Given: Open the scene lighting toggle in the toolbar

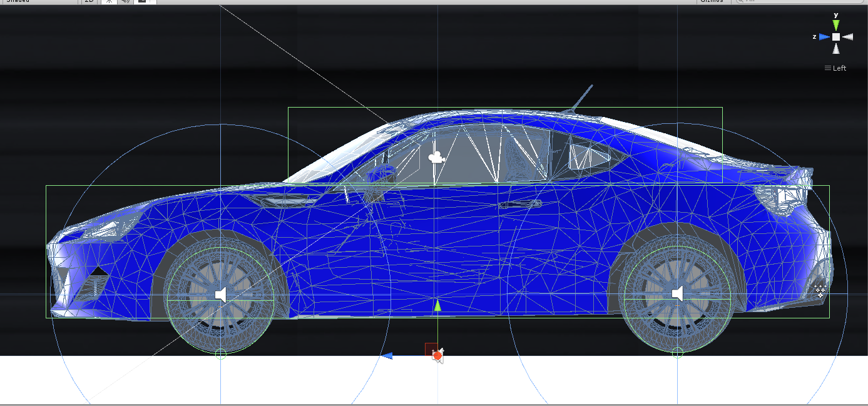Looking at the screenshot, I should point(109,3).
